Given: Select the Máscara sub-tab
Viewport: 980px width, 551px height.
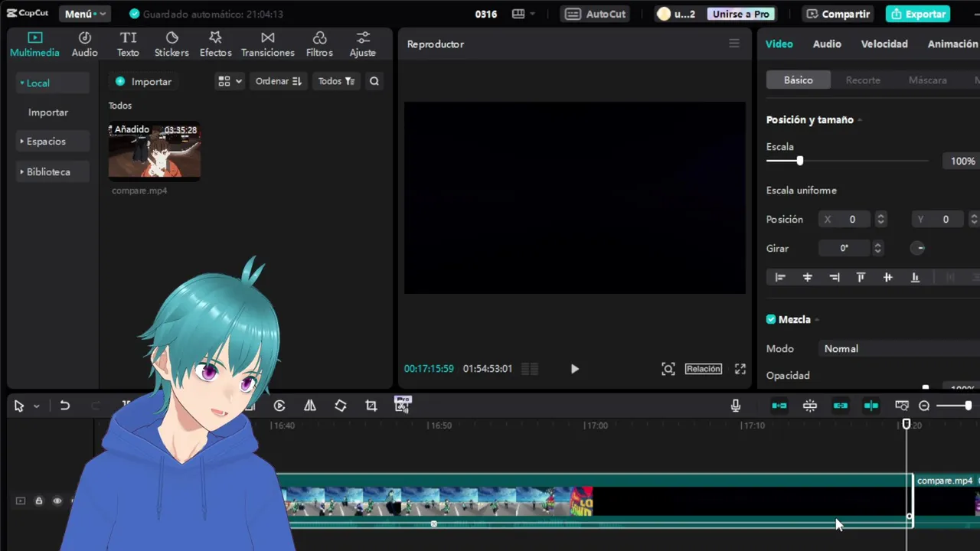Looking at the screenshot, I should tap(928, 80).
